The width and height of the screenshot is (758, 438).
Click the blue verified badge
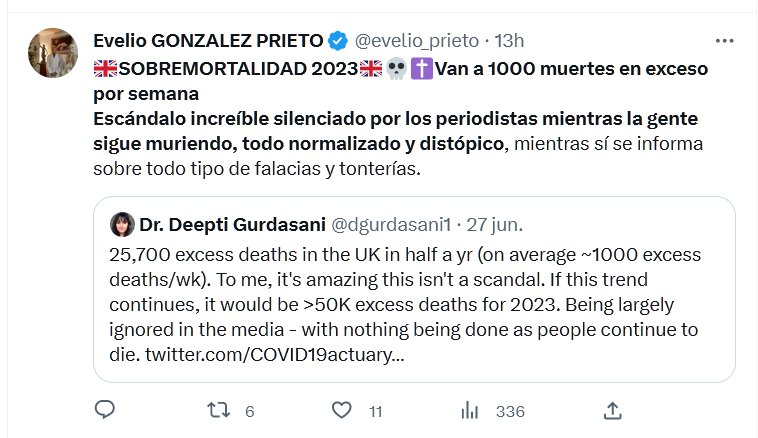338,41
